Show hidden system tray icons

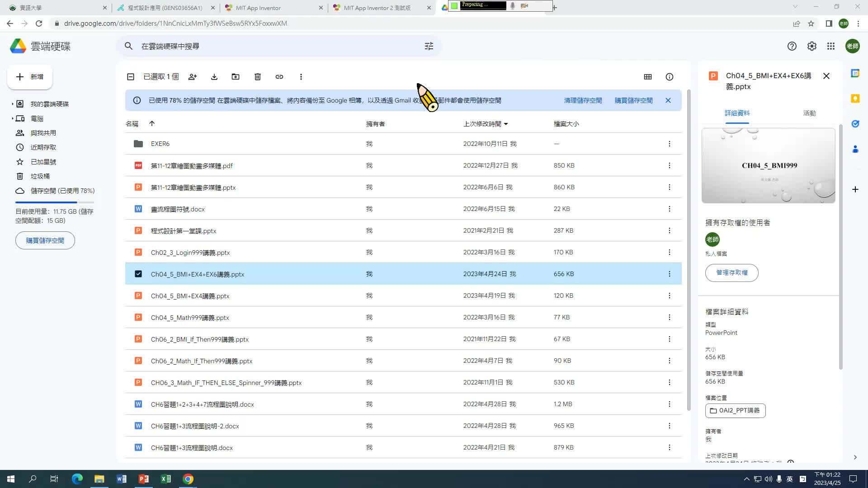click(x=746, y=479)
